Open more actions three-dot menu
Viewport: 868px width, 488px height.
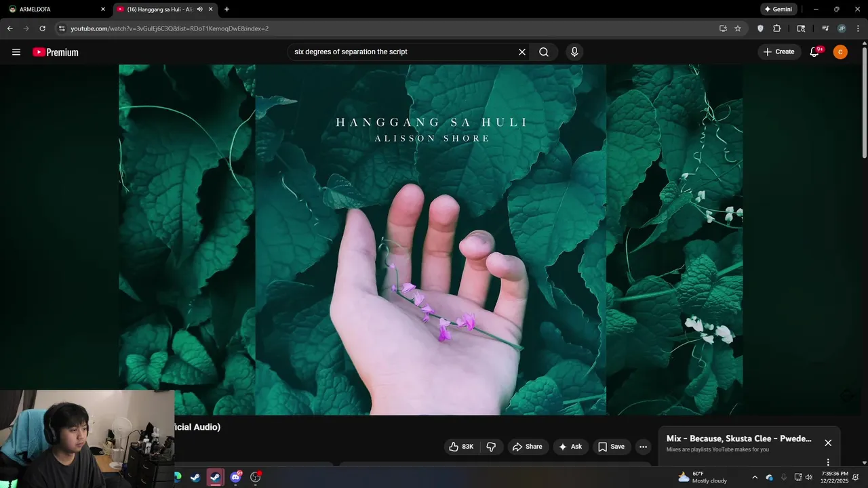click(643, 447)
